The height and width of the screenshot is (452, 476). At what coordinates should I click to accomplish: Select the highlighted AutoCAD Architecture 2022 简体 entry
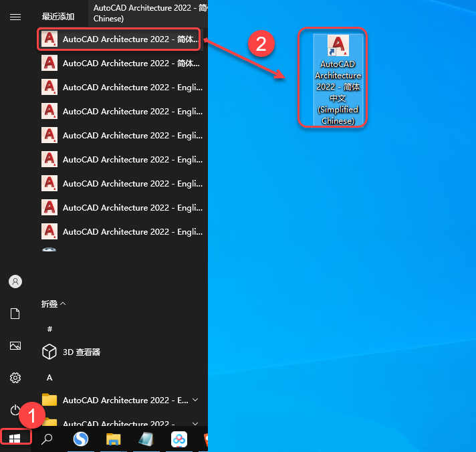coord(119,39)
